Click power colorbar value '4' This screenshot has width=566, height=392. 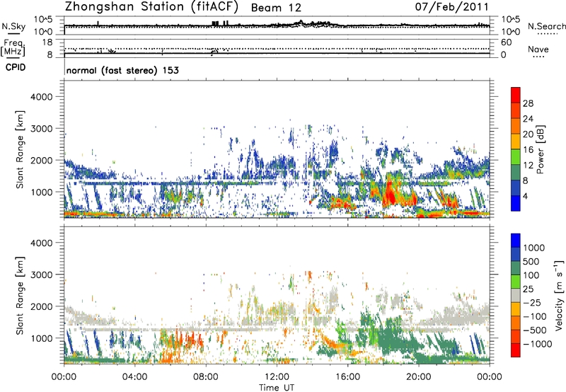point(526,197)
